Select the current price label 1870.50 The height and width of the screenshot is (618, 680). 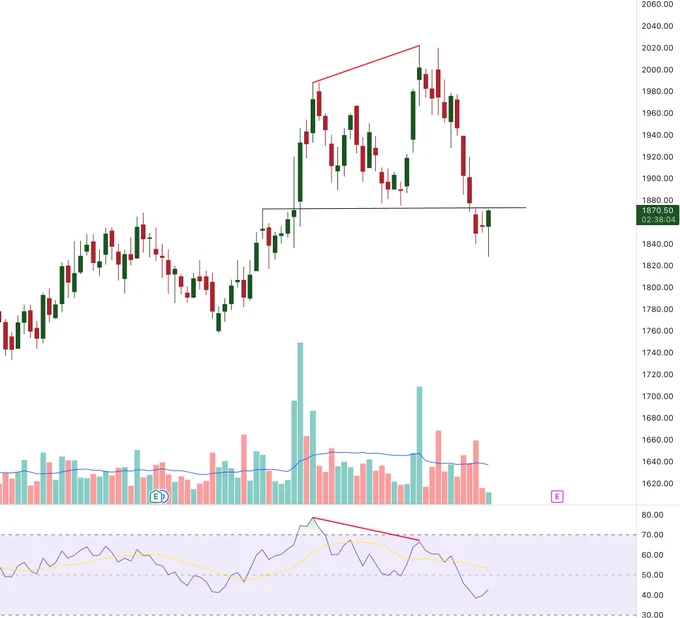click(657, 210)
